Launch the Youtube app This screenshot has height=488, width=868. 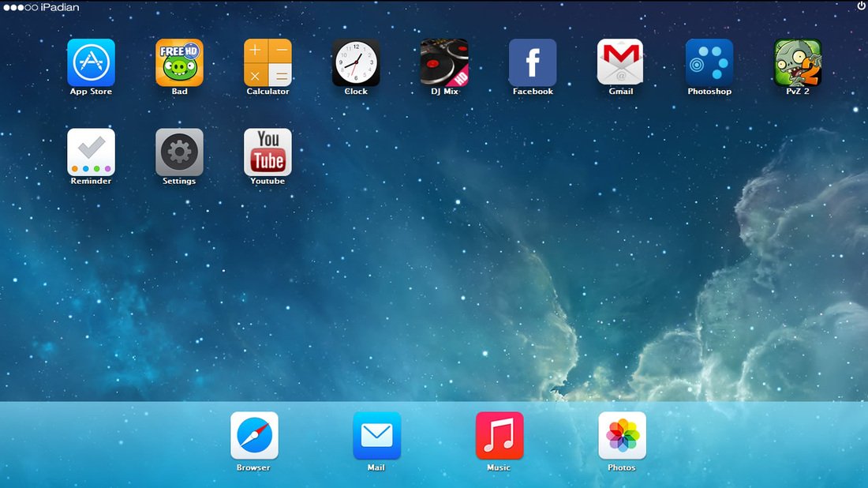point(268,151)
